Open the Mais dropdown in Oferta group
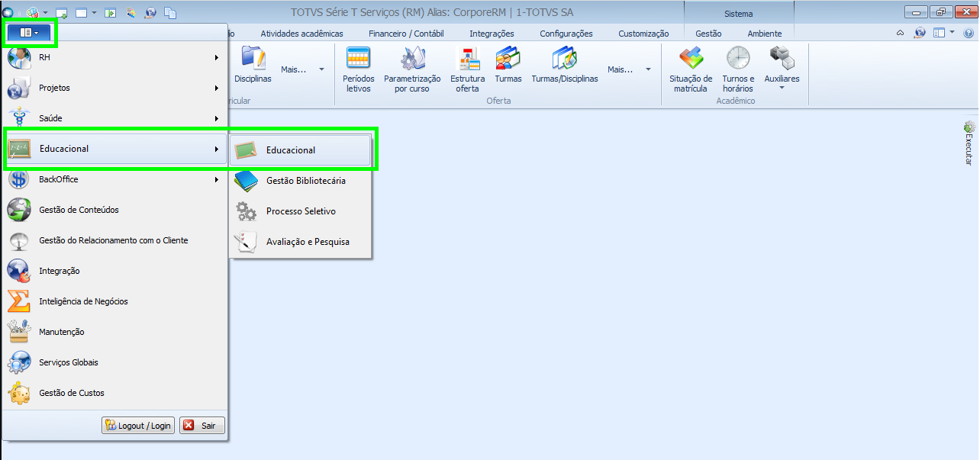The width and height of the screenshot is (980, 460). tap(630, 69)
